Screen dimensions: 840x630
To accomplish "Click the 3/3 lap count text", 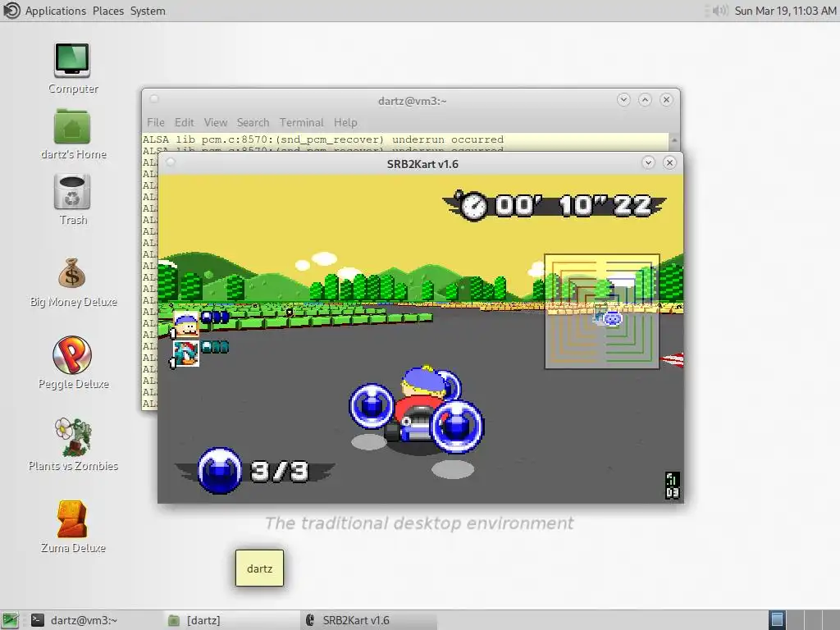I will [279, 471].
